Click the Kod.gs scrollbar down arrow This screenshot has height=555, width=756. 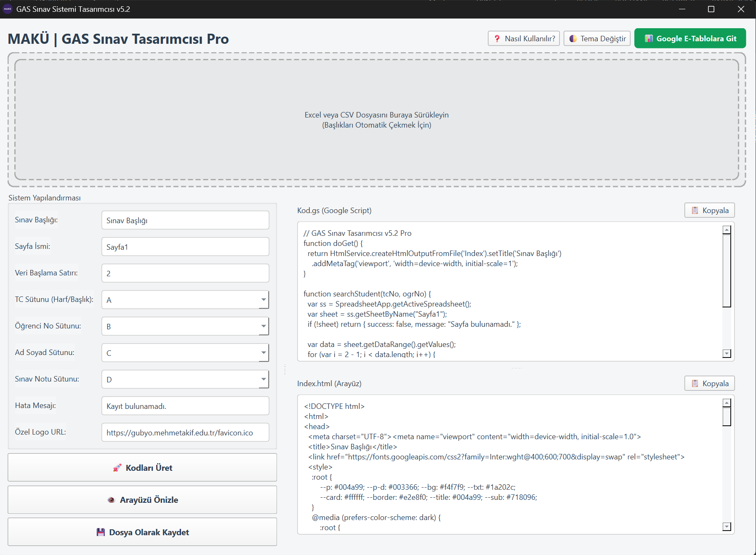[727, 353]
